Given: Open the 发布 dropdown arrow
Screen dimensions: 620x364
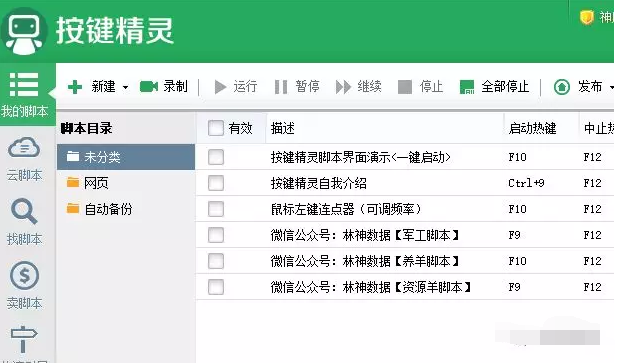Looking at the screenshot, I should click(x=611, y=87).
